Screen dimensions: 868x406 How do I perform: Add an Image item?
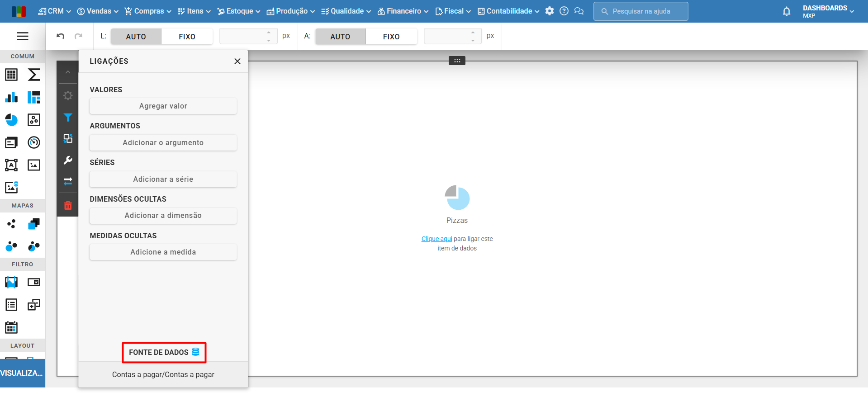tap(34, 165)
